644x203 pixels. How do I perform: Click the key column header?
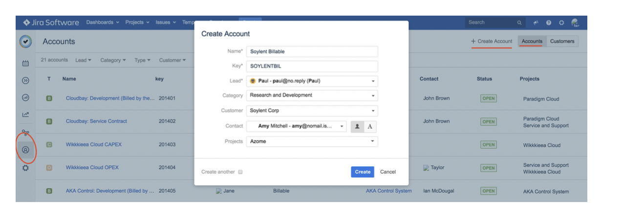point(159,79)
